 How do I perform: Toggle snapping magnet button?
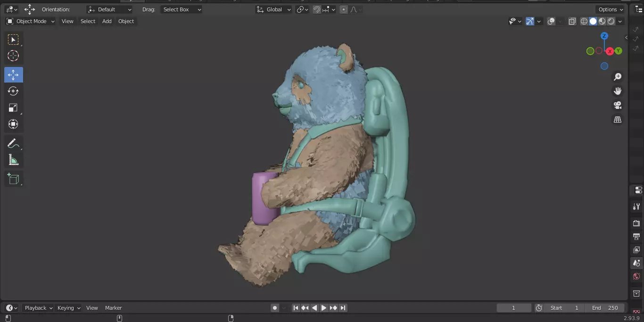click(317, 9)
